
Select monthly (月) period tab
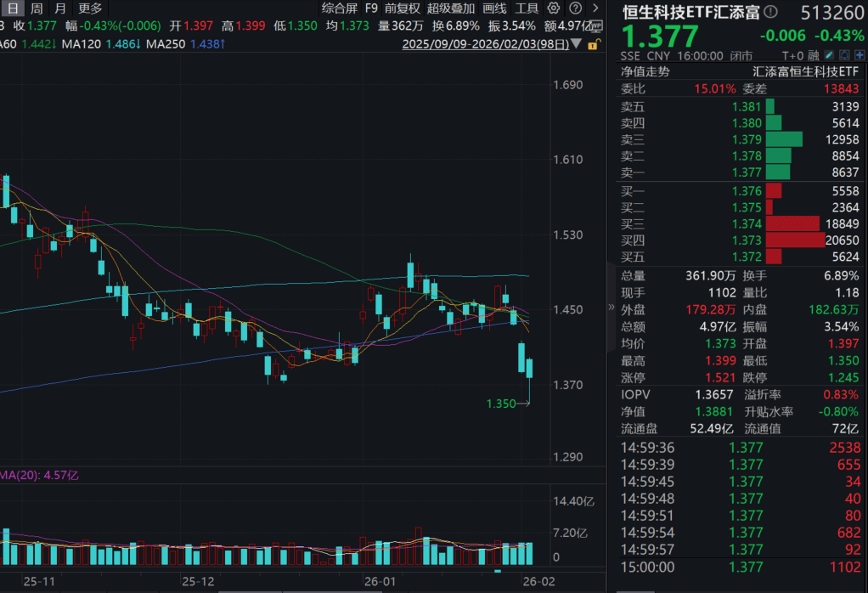click(59, 8)
